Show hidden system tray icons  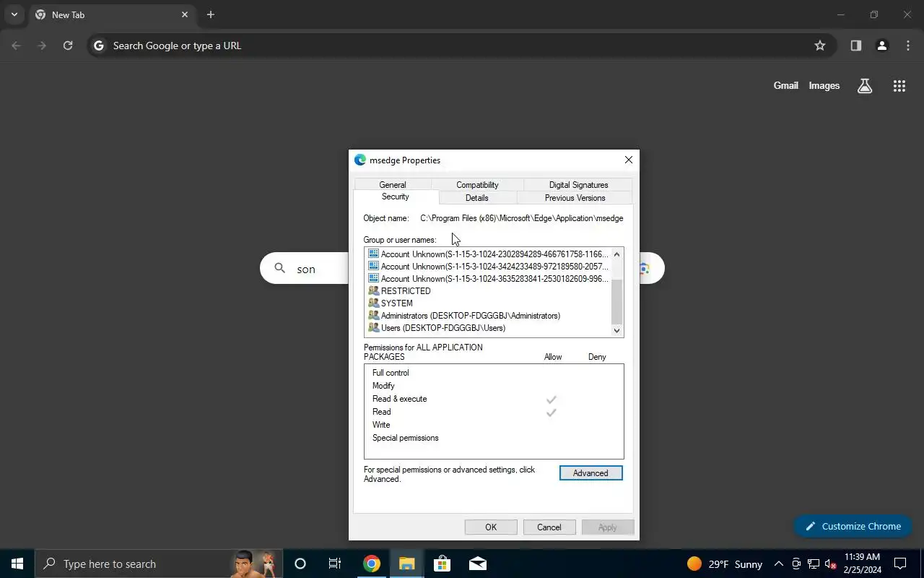click(x=778, y=564)
